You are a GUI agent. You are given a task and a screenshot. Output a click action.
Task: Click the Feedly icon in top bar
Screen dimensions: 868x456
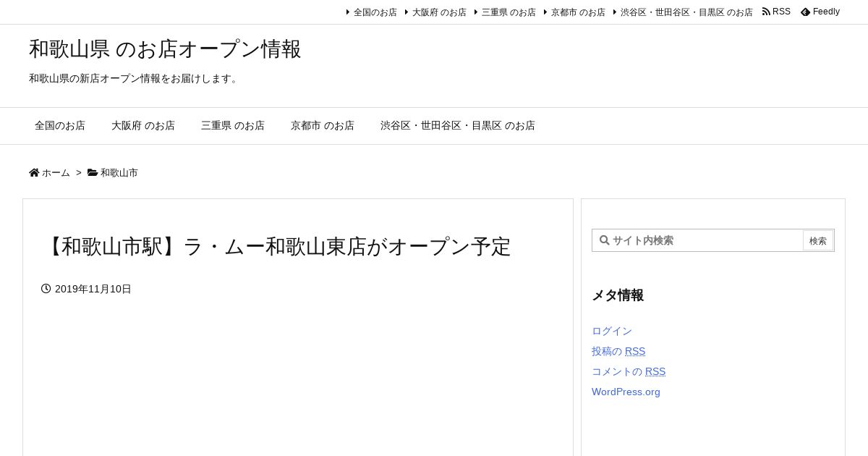coord(805,12)
